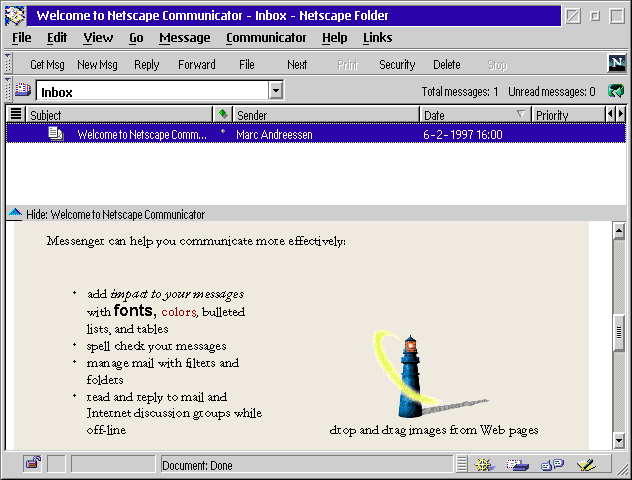Screen dimensions: 632x480
Task: Open the Communicator menu
Action: (x=266, y=38)
